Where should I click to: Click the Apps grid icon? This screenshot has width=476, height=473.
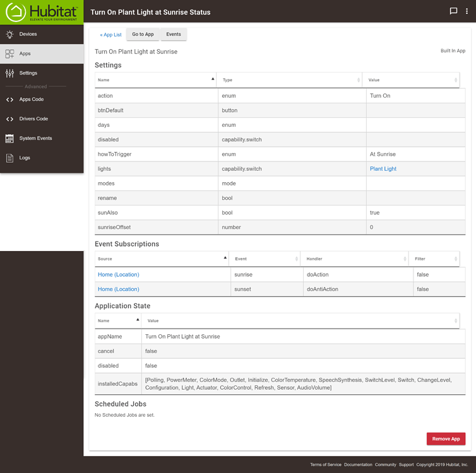click(9, 54)
